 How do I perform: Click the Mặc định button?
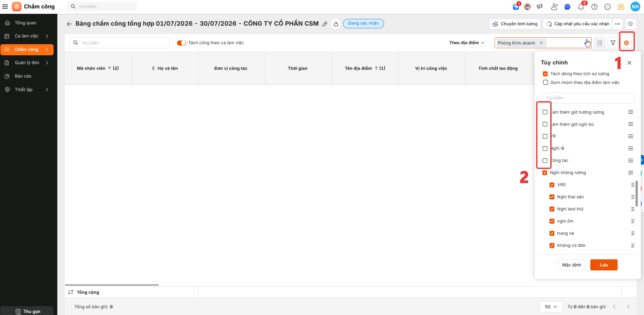[x=572, y=265]
